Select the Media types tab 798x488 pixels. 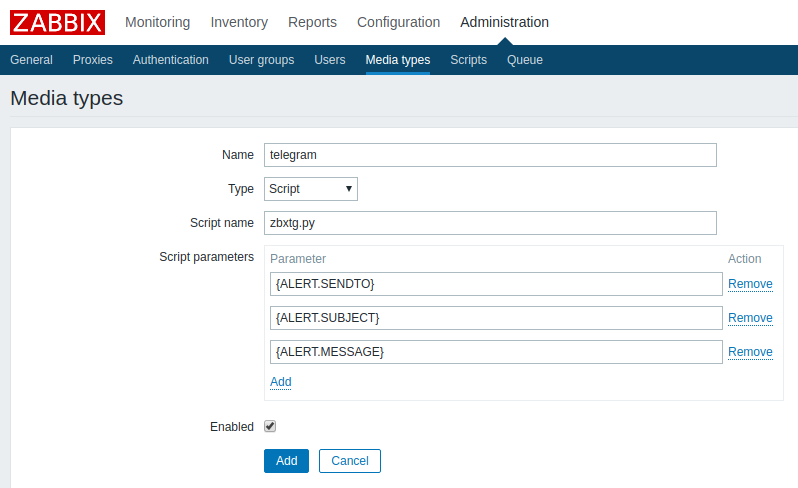(398, 60)
